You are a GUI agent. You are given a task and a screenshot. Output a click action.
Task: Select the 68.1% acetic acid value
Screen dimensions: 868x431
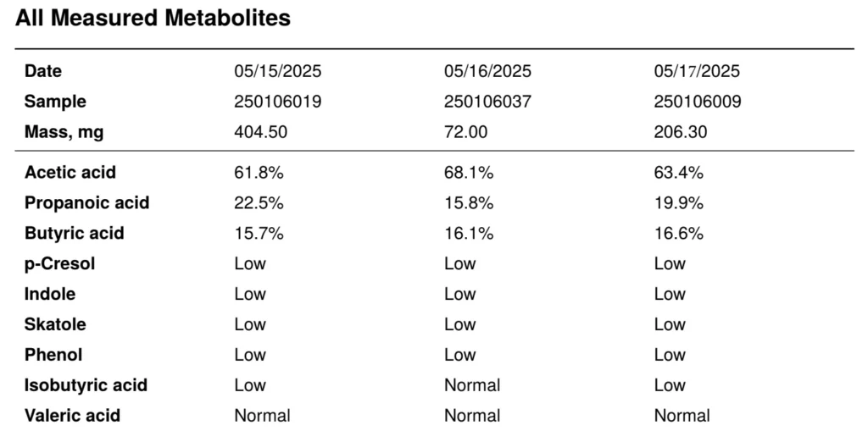tap(469, 173)
